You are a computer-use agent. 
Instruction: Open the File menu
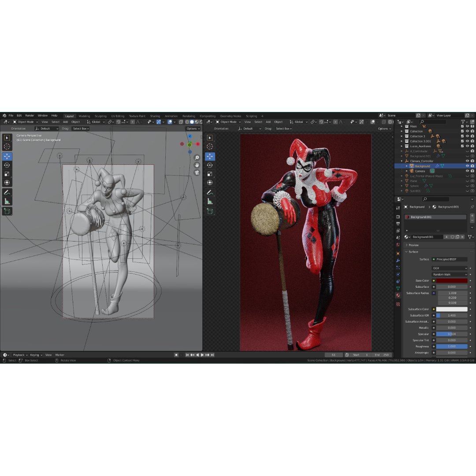tap(11, 115)
